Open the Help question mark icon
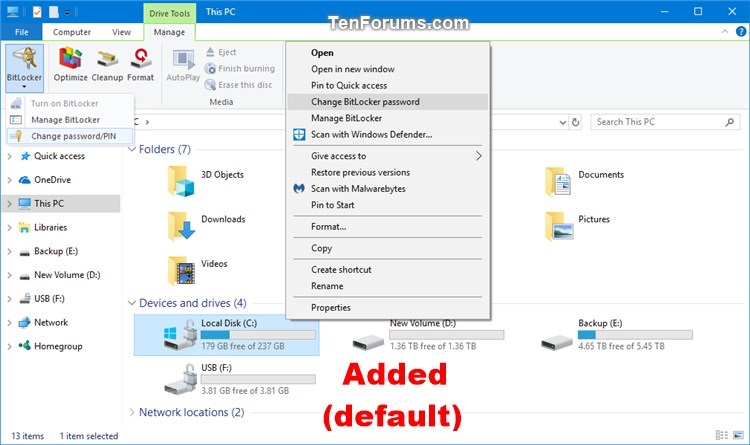 [741, 32]
